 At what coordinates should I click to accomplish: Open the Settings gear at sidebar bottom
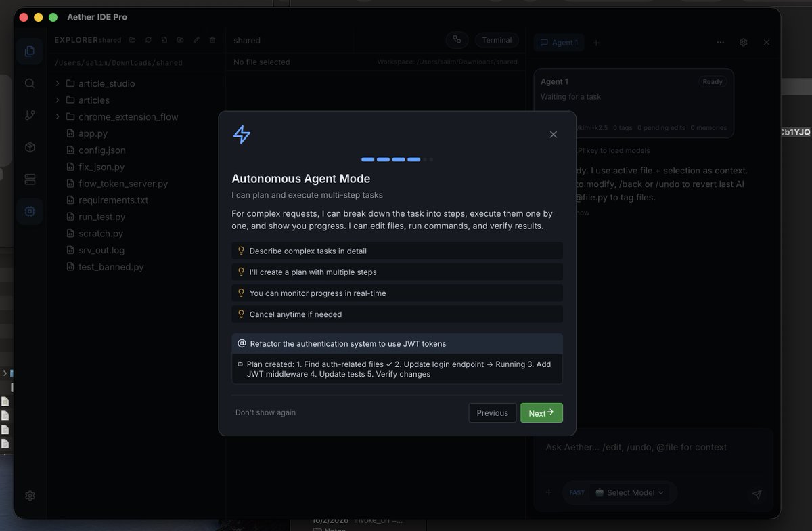30,496
